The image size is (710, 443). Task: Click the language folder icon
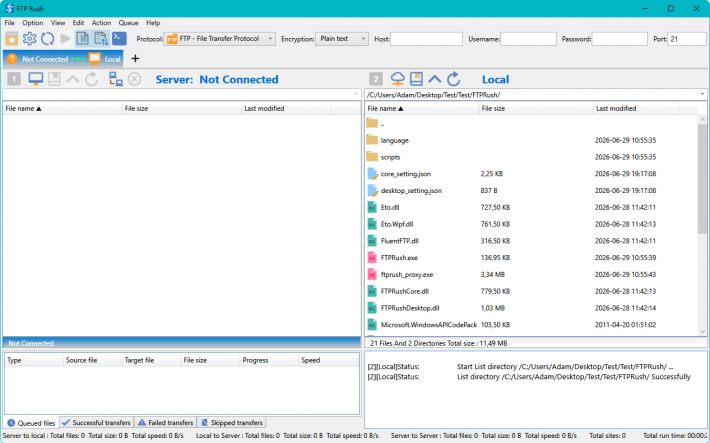(x=372, y=140)
